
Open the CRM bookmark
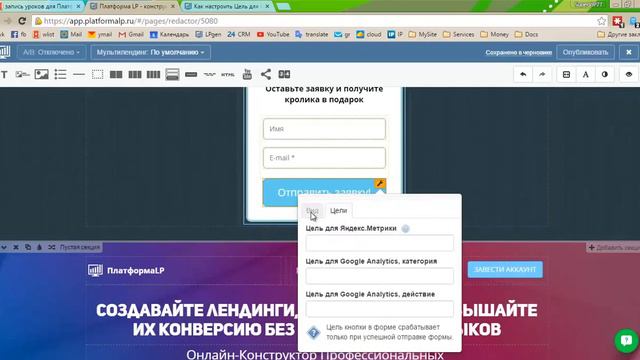[238, 35]
